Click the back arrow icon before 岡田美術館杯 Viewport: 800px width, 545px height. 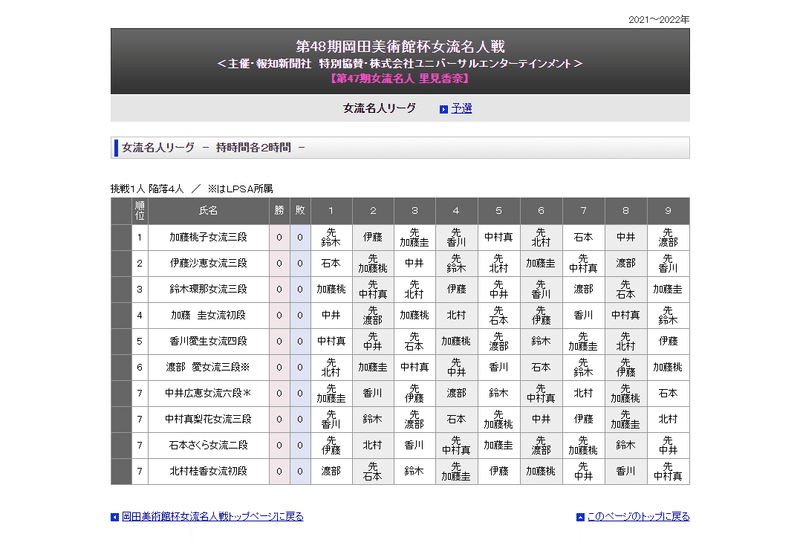tap(115, 517)
